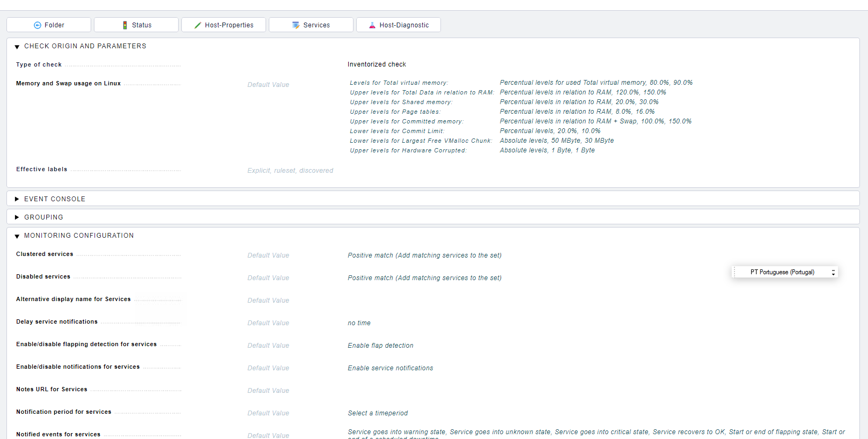Open the Delay service notifications rule
This screenshot has height=439, width=868.
57,322
